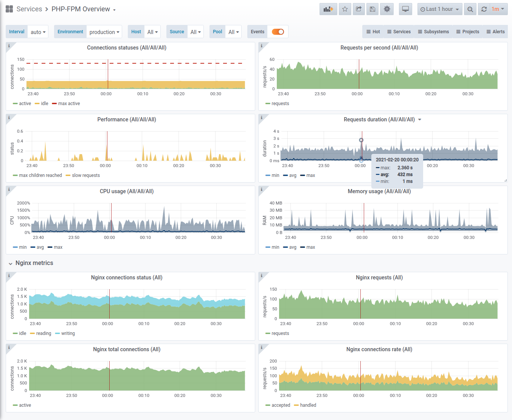
Task: Open info icon of Connections statuses panel
Action: (x=9, y=45)
